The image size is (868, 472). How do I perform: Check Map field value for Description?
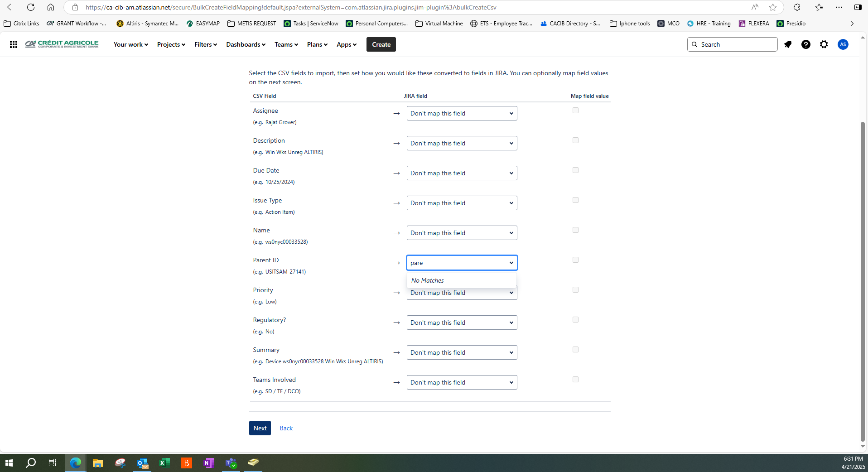pyautogui.click(x=575, y=140)
